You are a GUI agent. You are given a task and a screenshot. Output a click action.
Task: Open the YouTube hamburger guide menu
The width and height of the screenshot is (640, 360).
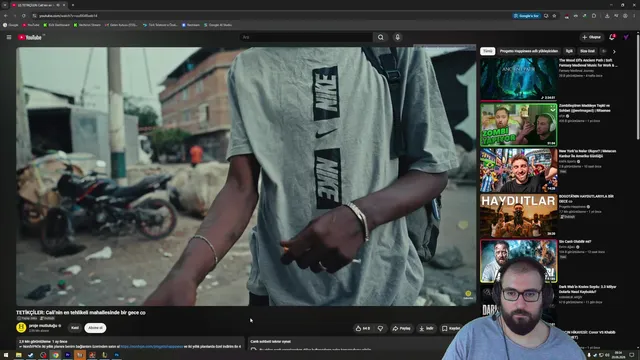(x=9, y=37)
